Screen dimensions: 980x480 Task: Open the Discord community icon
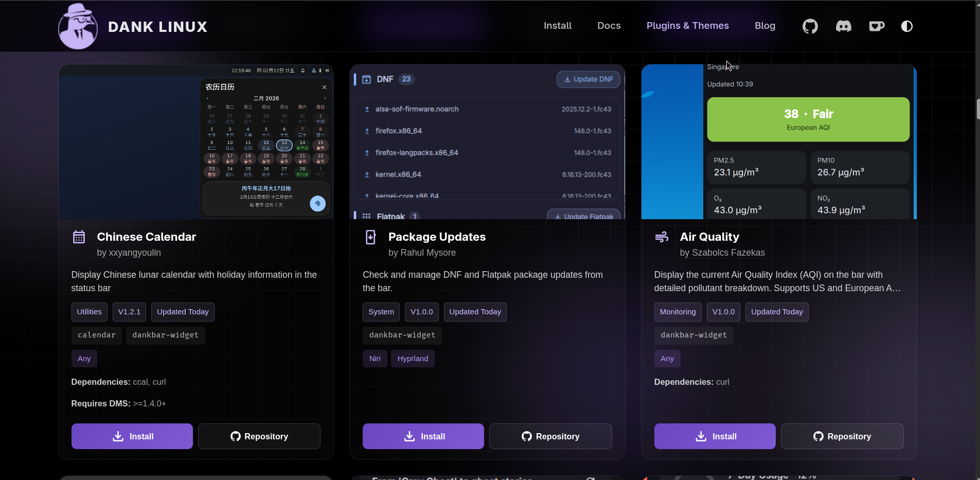tap(843, 26)
